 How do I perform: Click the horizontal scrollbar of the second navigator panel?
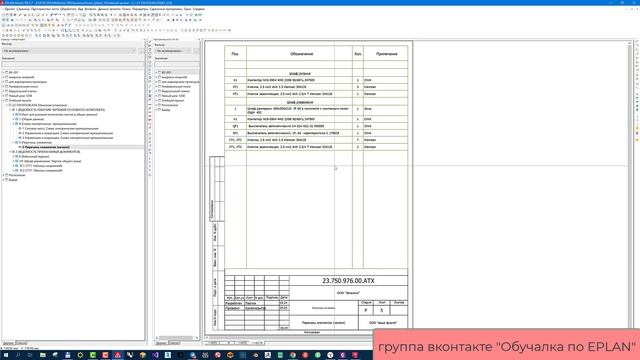[175, 338]
